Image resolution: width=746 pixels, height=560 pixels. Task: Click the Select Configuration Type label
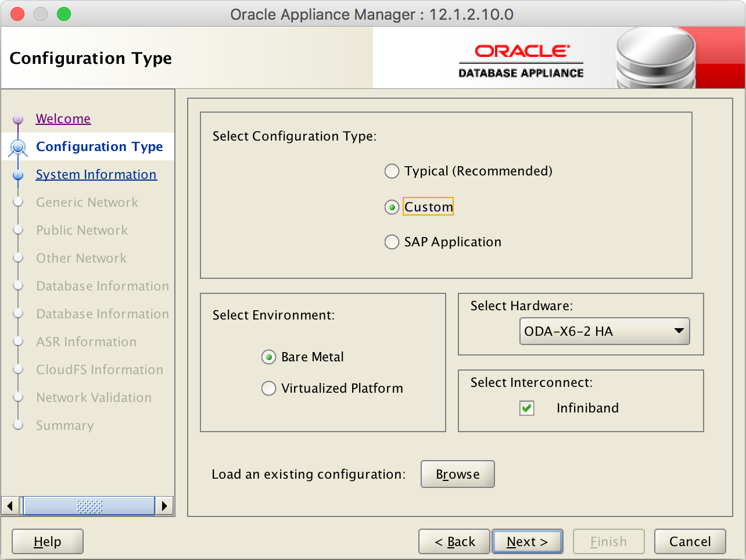(x=295, y=136)
